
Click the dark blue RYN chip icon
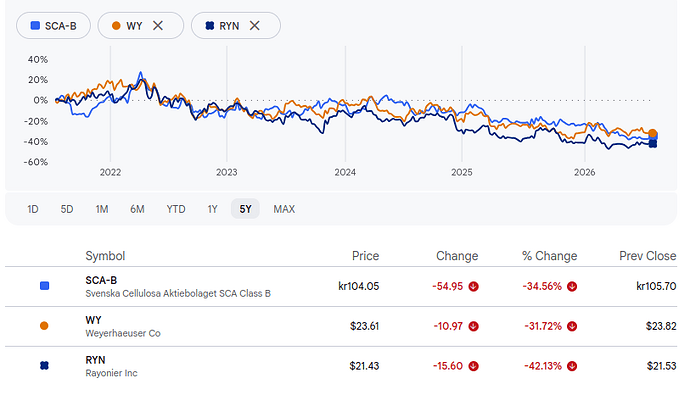pyautogui.click(x=210, y=26)
